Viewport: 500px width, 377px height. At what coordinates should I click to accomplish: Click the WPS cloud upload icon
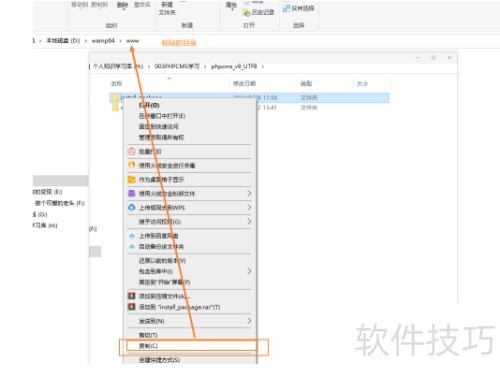coord(131,207)
